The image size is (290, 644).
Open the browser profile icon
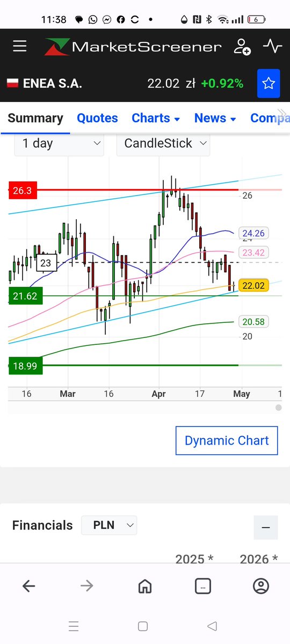click(261, 586)
